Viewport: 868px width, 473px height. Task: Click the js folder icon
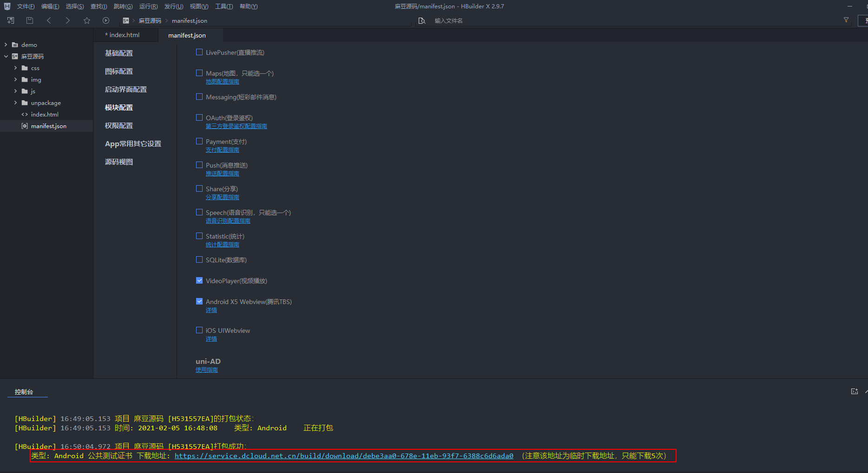[x=25, y=91]
